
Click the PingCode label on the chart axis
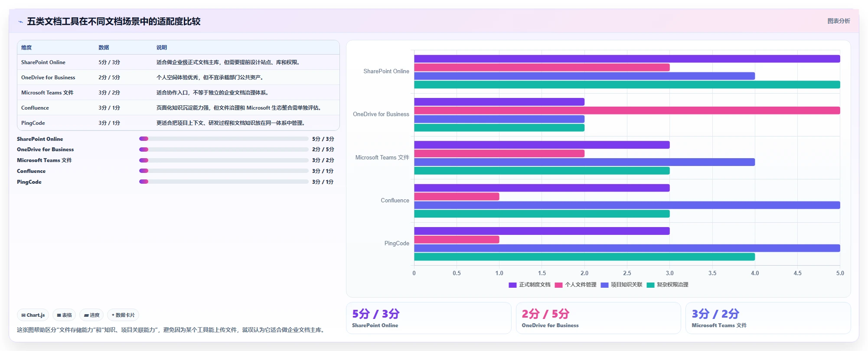[x=397, y=244]
